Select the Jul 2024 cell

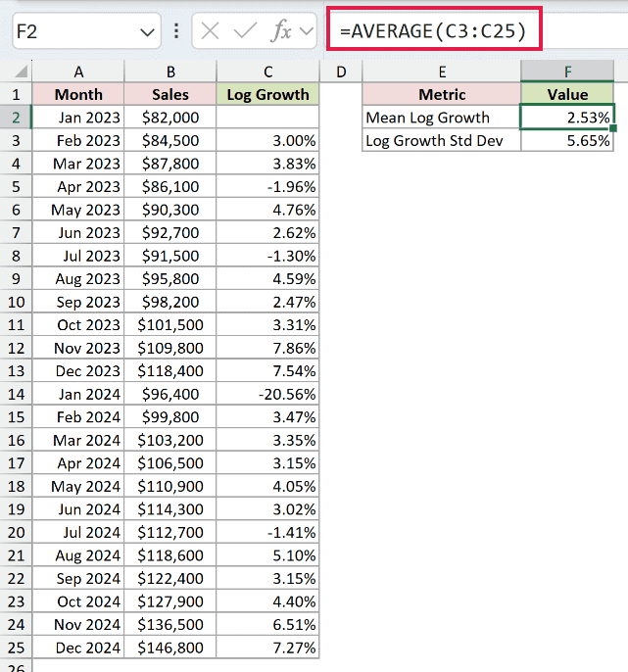[x=78, y=532]
